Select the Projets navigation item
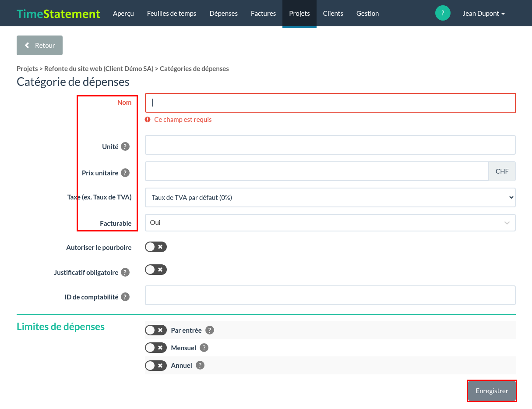Image resolution: width=532 pixels, height=409 pixels. pos(299,14)
